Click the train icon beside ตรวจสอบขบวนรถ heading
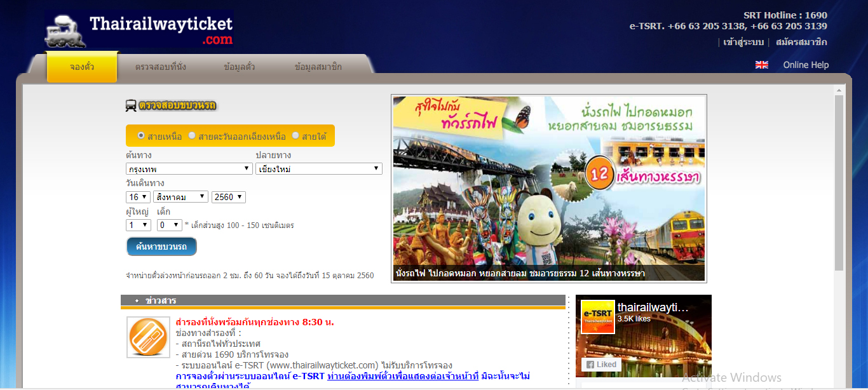The image size is (868, 390). click(130, 106)
